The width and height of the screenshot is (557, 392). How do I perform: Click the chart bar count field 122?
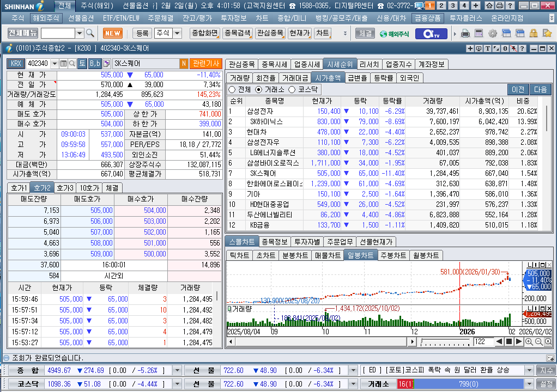(x=483, y=341)
